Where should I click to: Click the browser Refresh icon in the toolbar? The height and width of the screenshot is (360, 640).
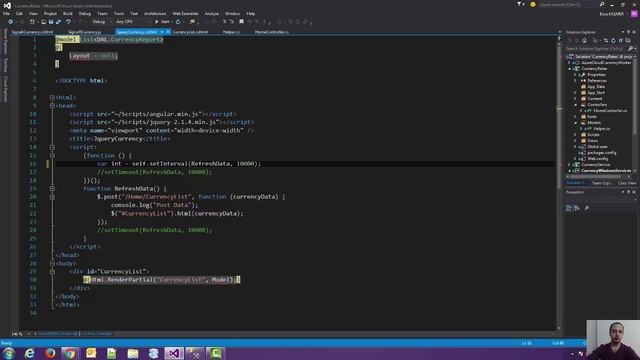178,22
